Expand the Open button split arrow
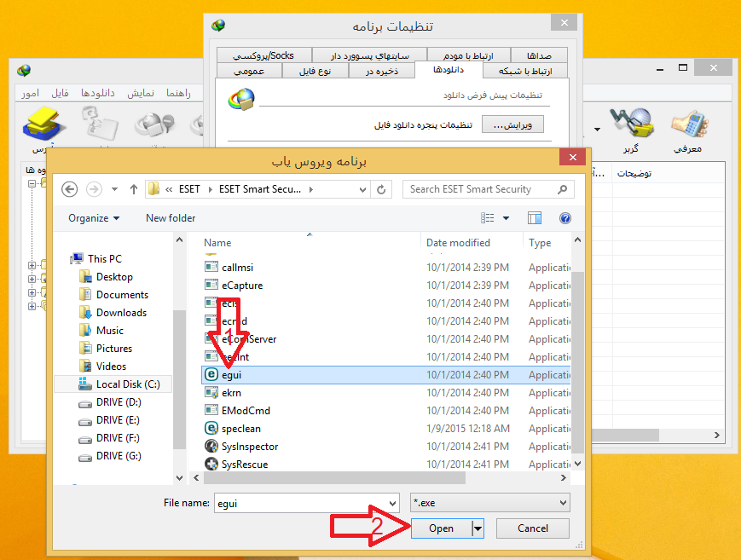Image resolution: width=741 pixels, height=560 pixels. [x=478, y=528]
